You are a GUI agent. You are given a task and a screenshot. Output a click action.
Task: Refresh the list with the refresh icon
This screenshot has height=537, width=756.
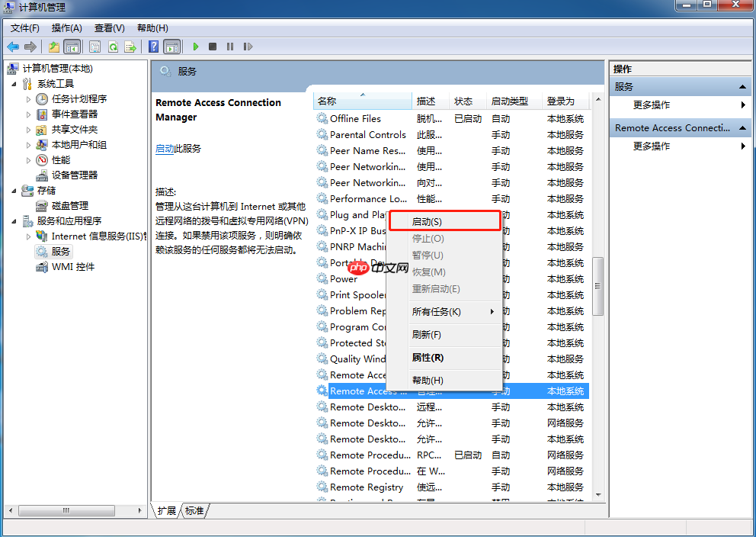point(113,47)
